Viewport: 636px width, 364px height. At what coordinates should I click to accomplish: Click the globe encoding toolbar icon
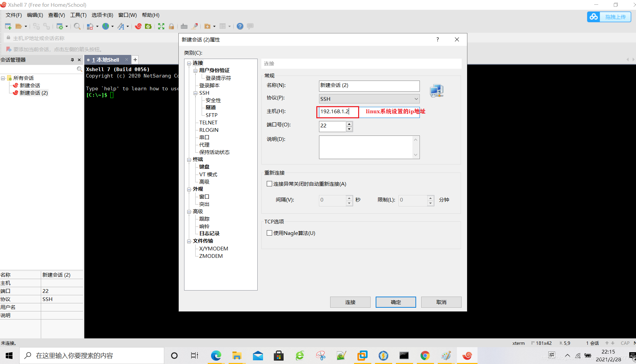pyautogui.click(x=106, y=26)
